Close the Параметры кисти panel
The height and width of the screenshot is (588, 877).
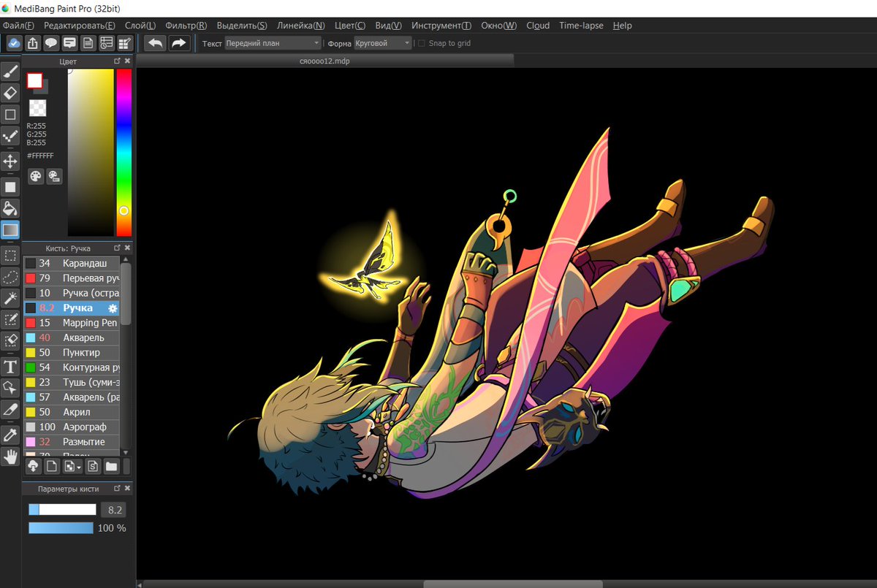tap(127, 488)
